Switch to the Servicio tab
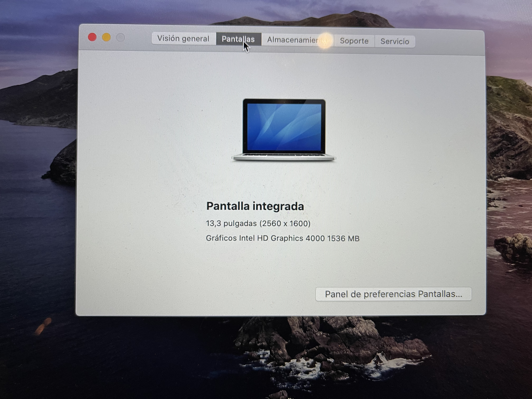The height and width of the screenshot is (399, 532). tap(395, 41)
